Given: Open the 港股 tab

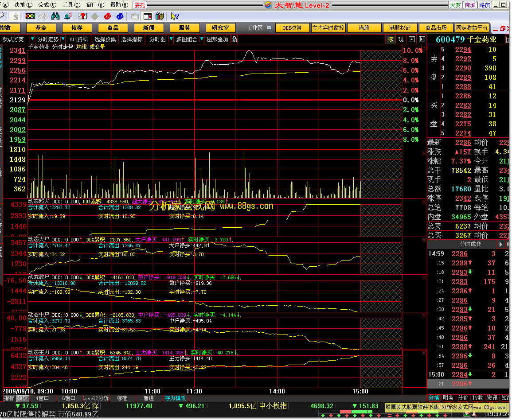Looking at the screenshot, I should [x=364, y=28].
